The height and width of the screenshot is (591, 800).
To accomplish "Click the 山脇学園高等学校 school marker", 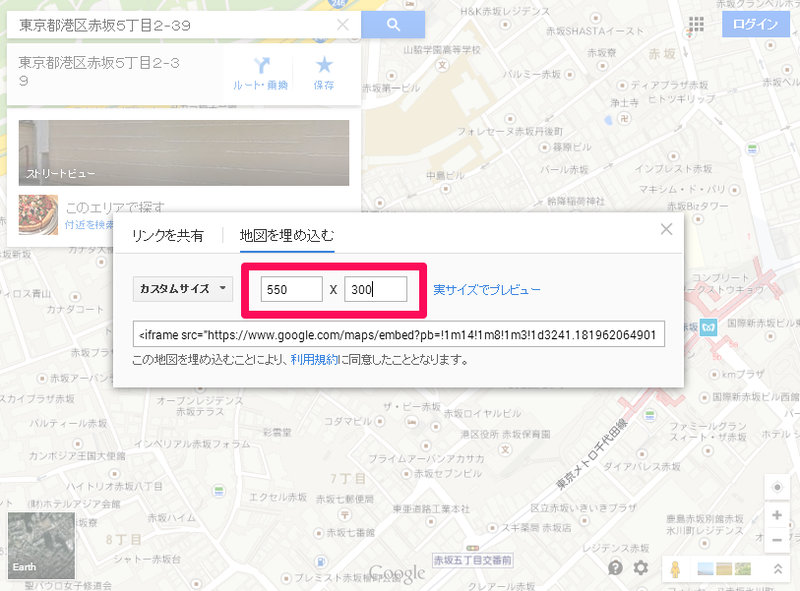I will click(442, 65).
